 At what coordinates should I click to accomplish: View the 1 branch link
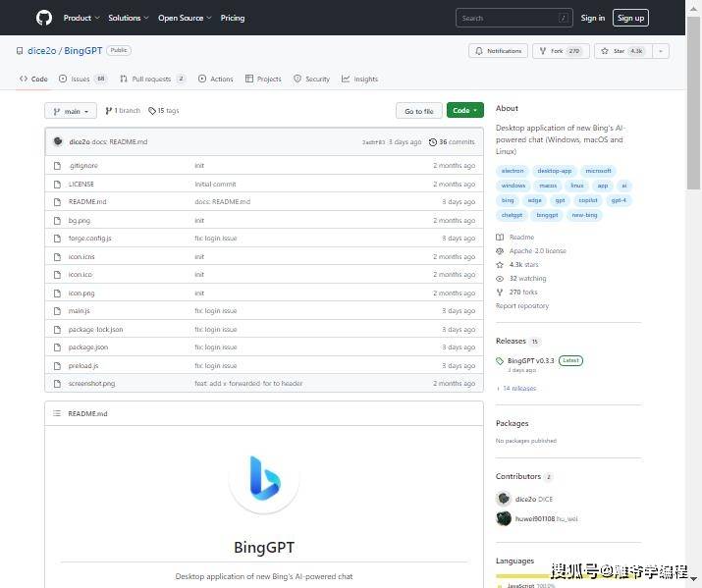pos(123,111)
